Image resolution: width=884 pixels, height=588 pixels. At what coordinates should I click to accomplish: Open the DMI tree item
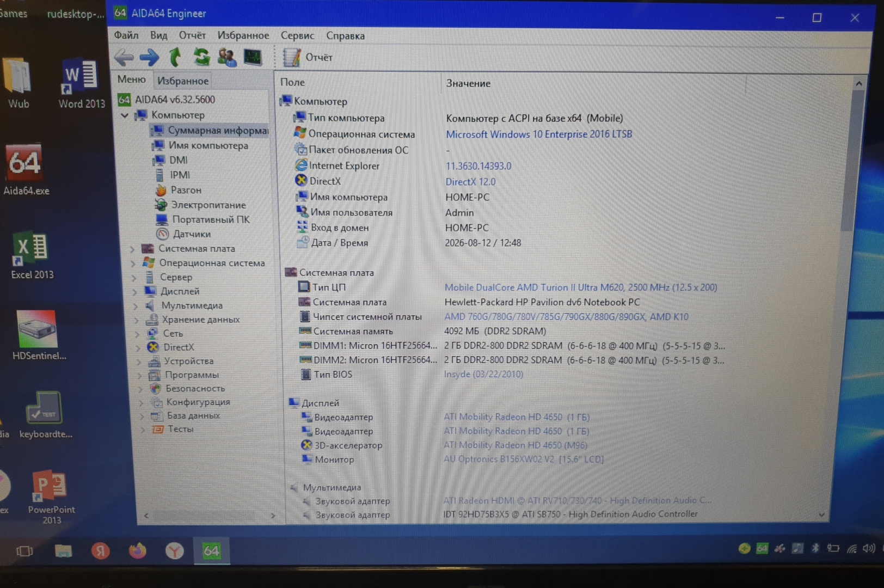(x=171, y=160)
